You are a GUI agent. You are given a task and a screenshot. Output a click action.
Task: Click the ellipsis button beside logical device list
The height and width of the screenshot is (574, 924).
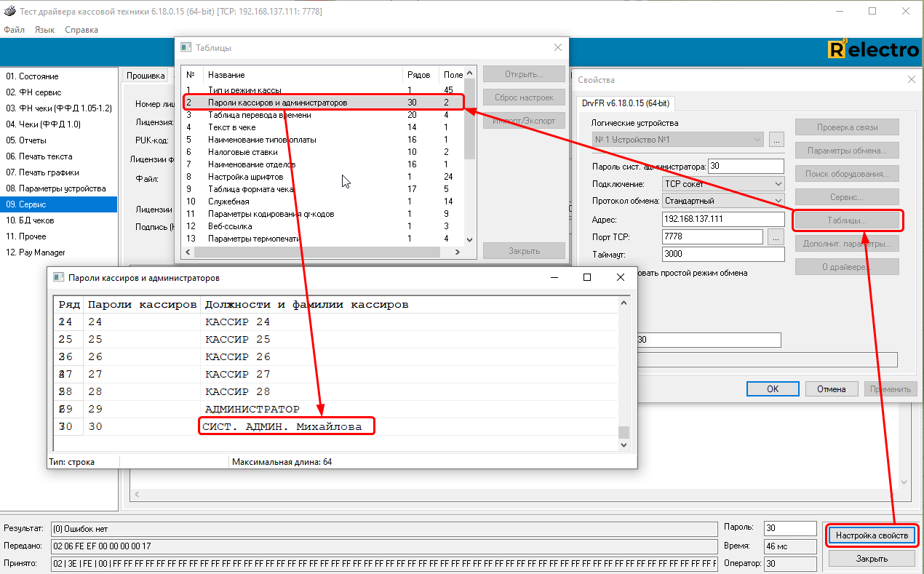click(776, 139)
